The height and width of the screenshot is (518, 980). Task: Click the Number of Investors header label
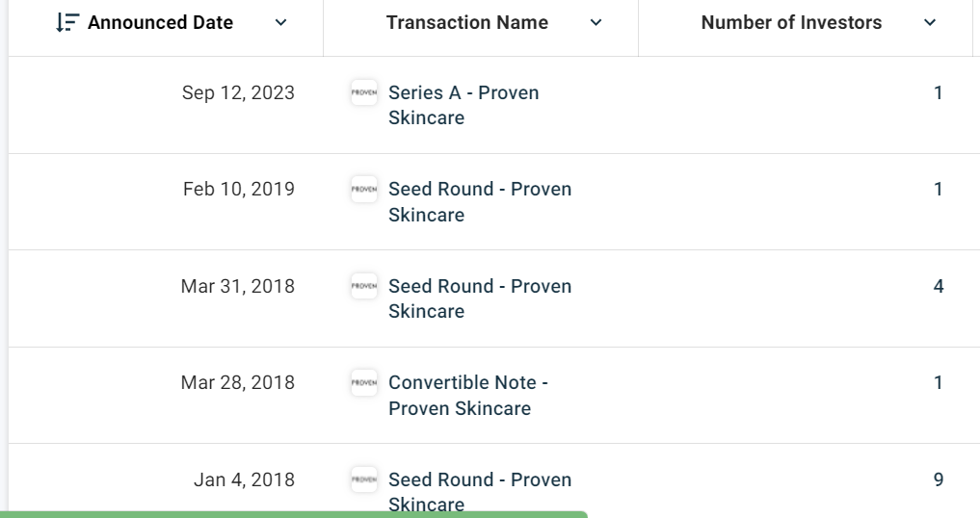click(791, 23)
